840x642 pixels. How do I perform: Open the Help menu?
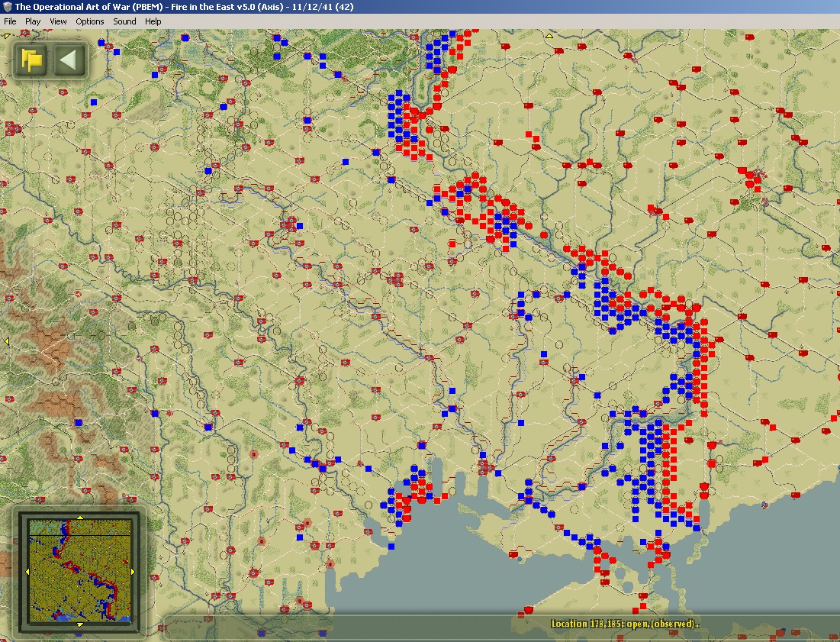tap(153, 21)
